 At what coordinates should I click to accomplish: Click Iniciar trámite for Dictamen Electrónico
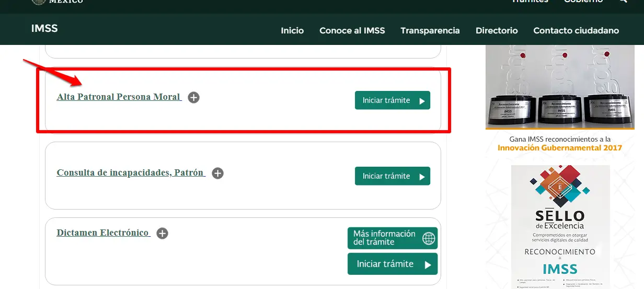click(393, 264)
